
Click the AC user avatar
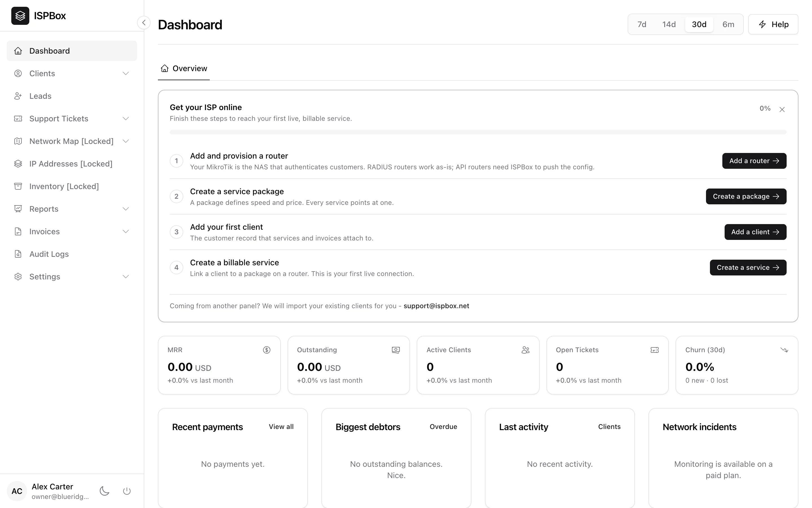17,491
